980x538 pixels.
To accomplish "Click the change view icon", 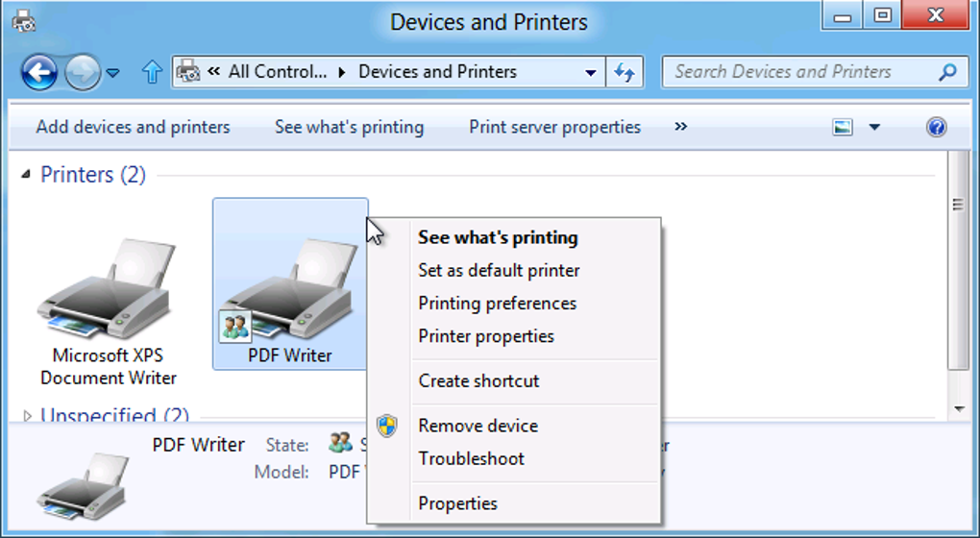I will tap(843, 127).
